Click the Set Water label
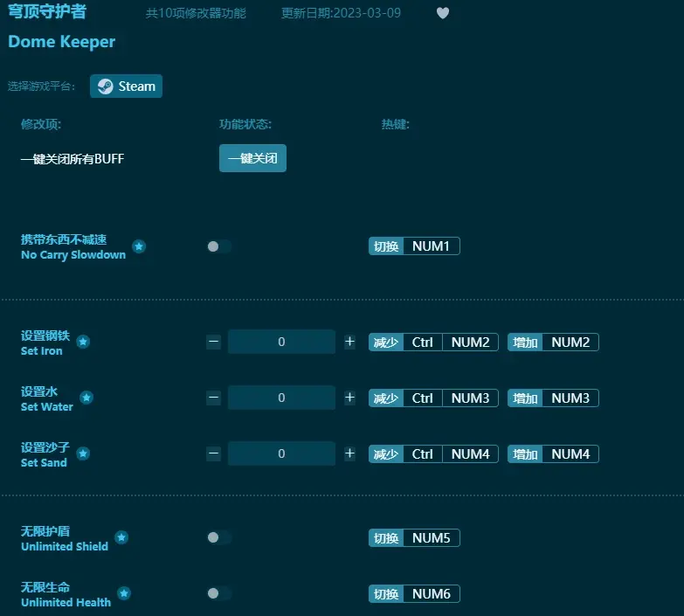Viewport: 684px width, 616px height. (x=46, y=406)
